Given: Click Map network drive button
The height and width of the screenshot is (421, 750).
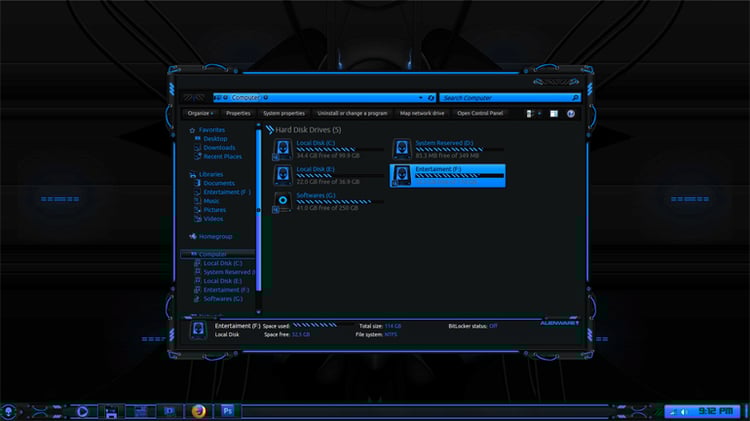Looking at the screenshot, I should [x=422, y=113].
